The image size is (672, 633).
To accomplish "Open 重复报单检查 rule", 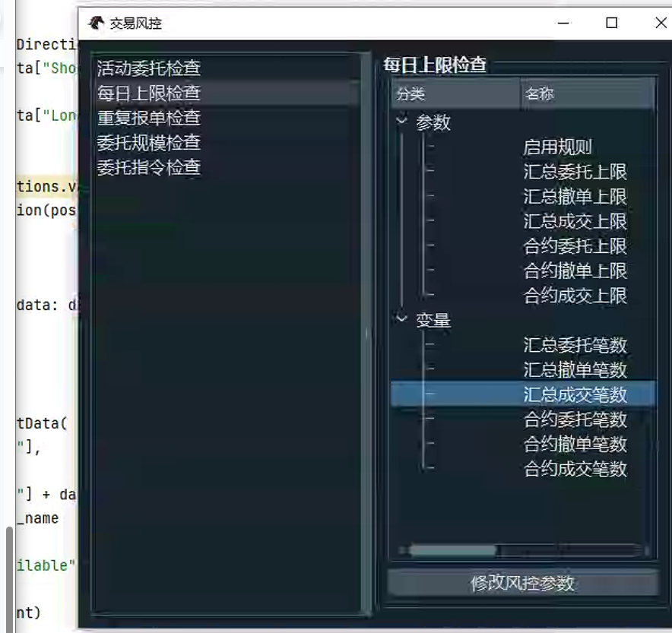I will pyautogui.click(x=149, y=118).
